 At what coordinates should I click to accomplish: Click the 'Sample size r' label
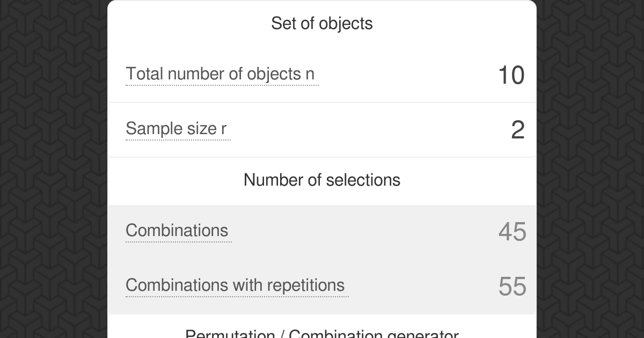click(176, 129)
